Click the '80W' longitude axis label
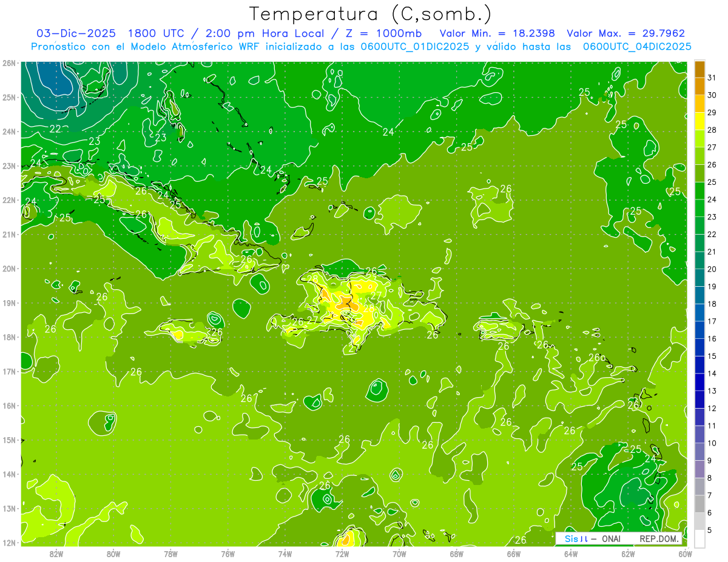728x562 pixels. pyautogui.click(x=113, y=554)
